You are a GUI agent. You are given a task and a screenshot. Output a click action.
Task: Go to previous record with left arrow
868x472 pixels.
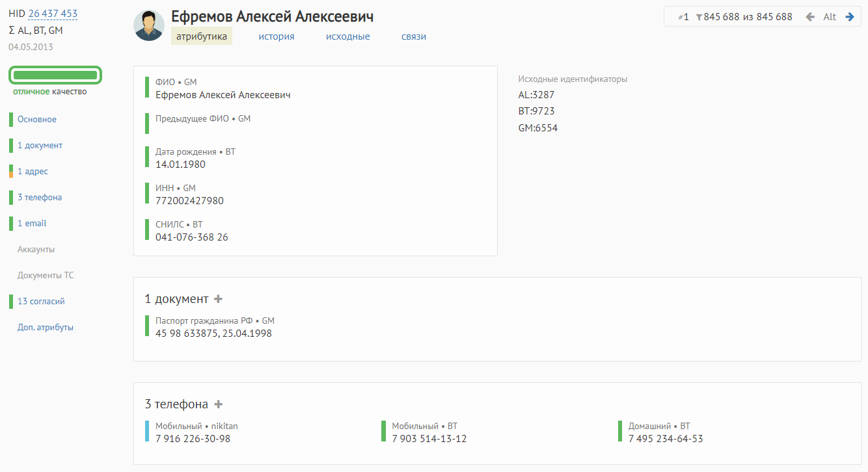click(x=810, y=17)
